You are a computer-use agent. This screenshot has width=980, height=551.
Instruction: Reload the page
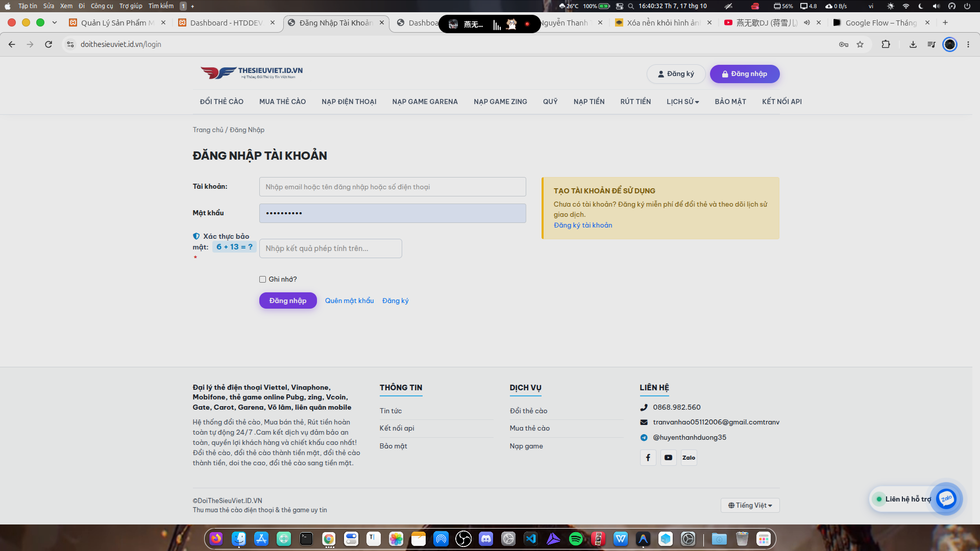coord(48,44)
